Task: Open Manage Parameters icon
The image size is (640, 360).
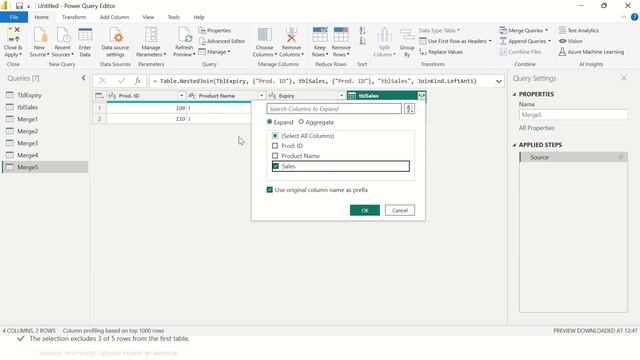Action: [x=151, y=35]
